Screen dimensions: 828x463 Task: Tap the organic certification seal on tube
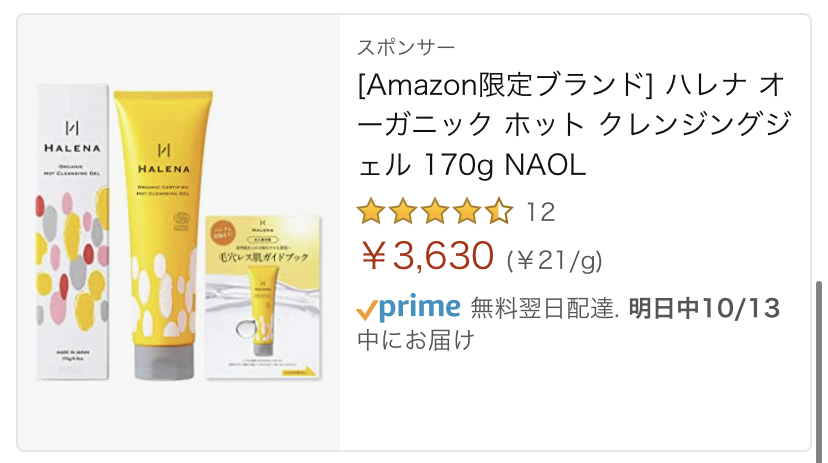(181, 221)
